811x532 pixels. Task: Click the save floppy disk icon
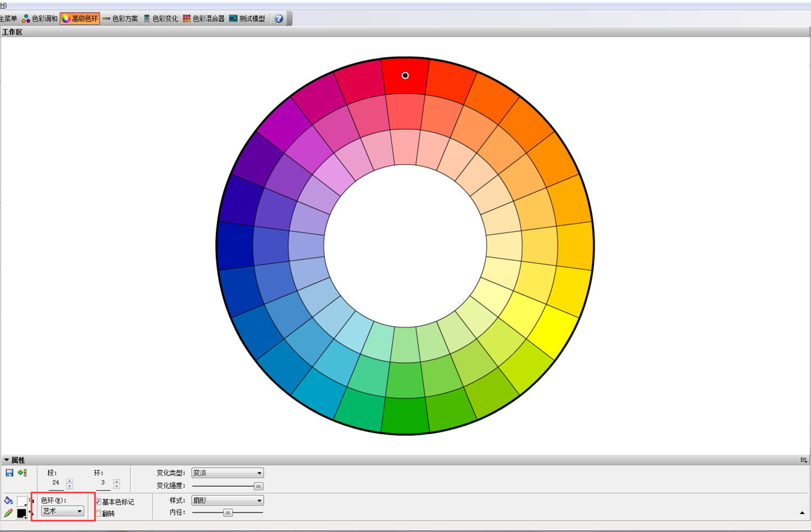tap(9, 473)
